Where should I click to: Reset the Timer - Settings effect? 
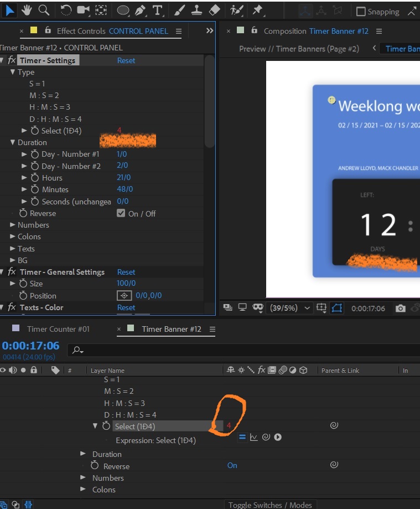pyautogui.click(x=126, y=60)
